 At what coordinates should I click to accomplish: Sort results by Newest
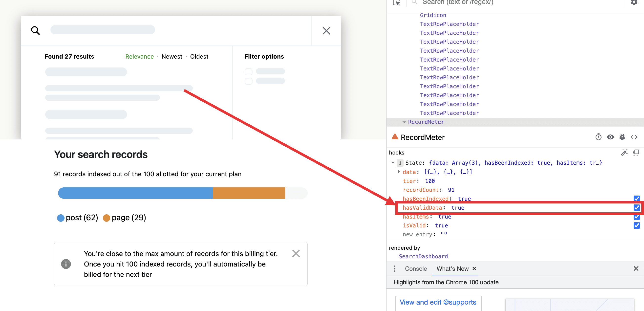click(x=172, y=57)
